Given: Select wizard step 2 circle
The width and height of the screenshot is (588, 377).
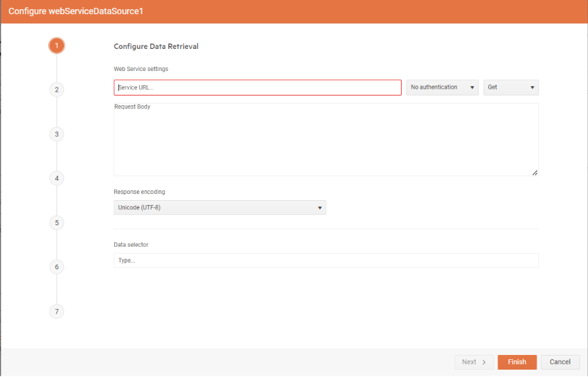Looking at the screenshot, I should [56, 89].
